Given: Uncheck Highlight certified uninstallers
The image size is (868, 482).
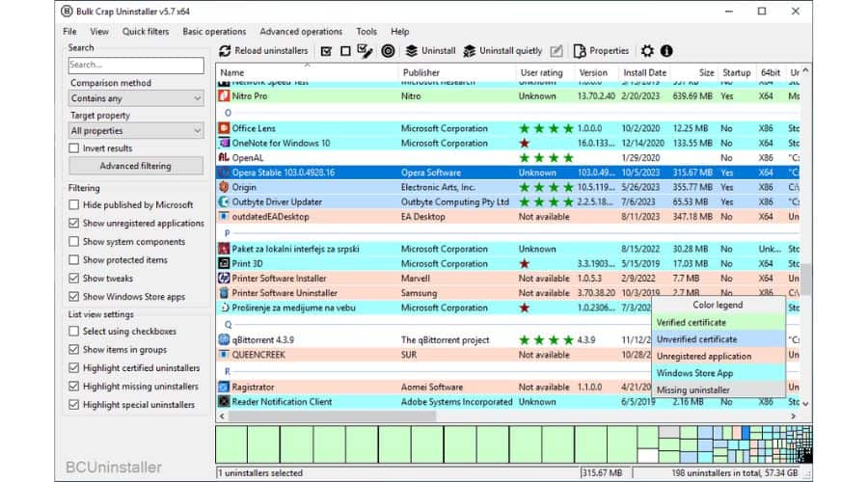Looking at the screenshot, I should pyautogui.click(x=73, y=368).
